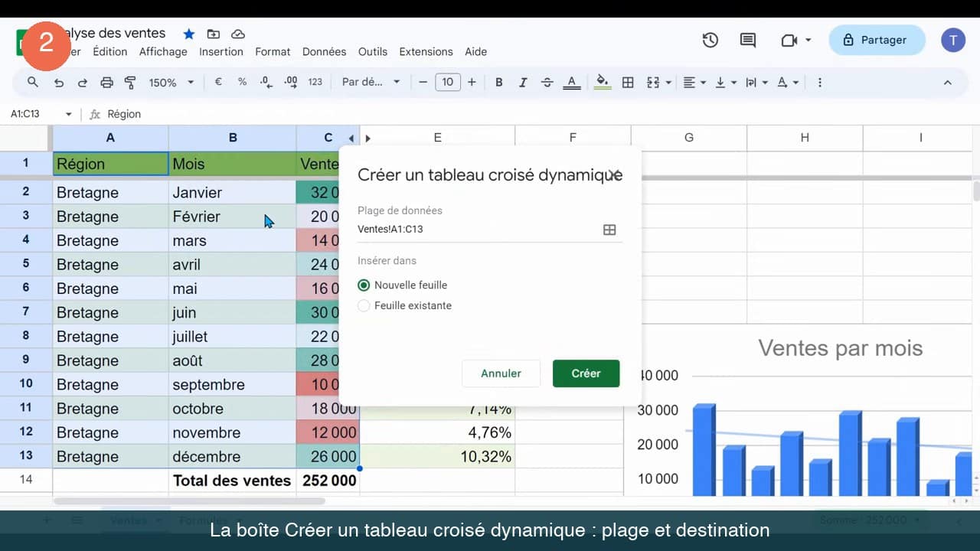The image size is (980, 551).
Task: Open the Aide menu
Action: (475, 51)
